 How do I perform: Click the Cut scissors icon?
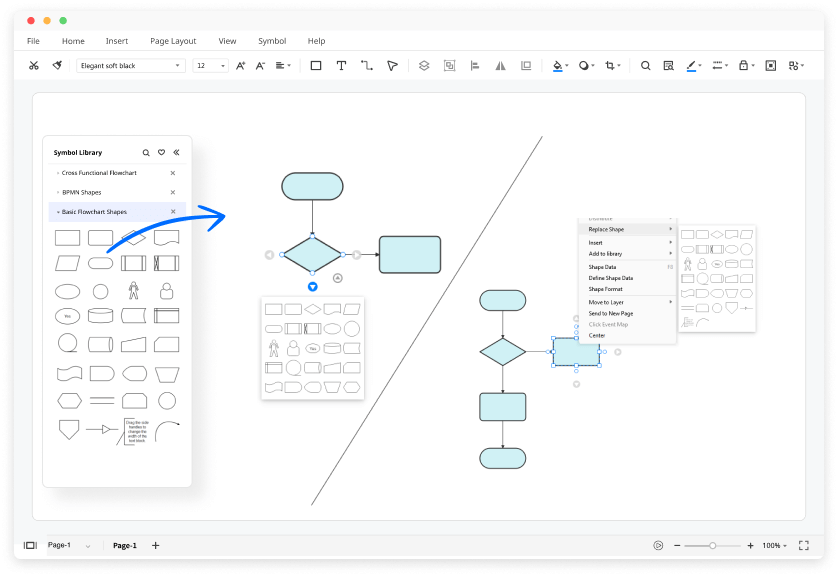click(x=34, y=65)
